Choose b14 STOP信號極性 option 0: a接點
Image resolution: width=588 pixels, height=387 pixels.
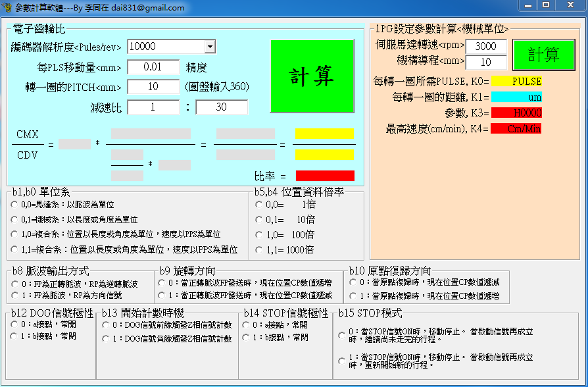[x=246, y=324]
